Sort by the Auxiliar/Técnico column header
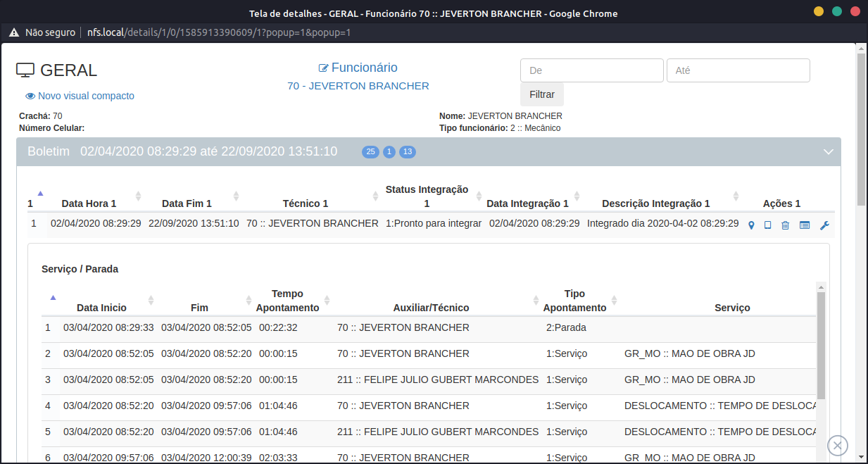The height and width of the screenshot is (464, 868). click(431, 308)
